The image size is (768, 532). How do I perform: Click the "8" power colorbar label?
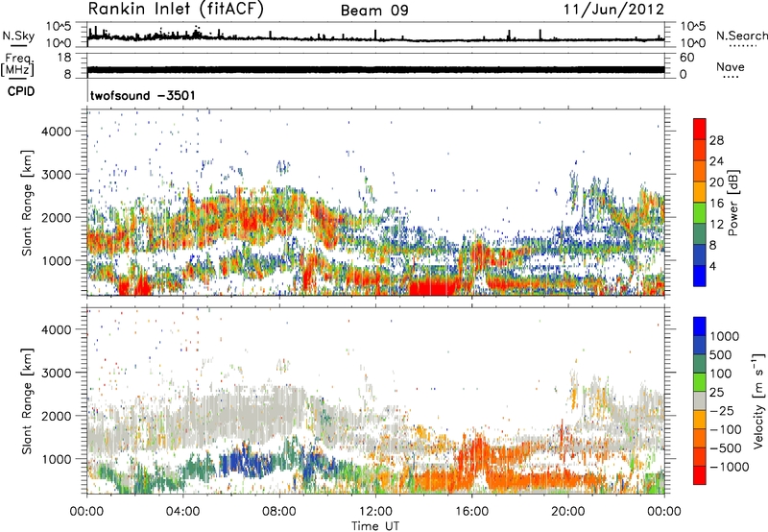click(x=712, y=245)
